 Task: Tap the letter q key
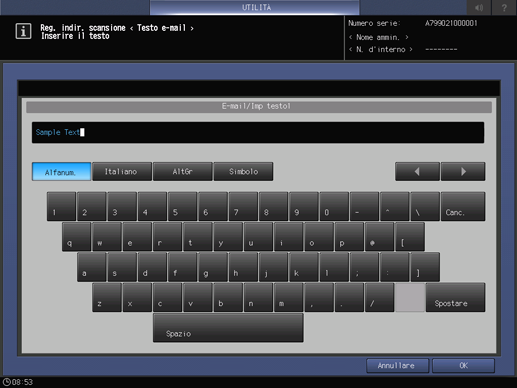tap(76, 237)
